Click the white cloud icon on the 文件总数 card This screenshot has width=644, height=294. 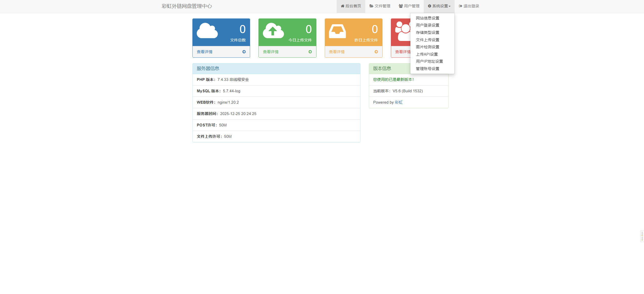(x=207, y=31)
